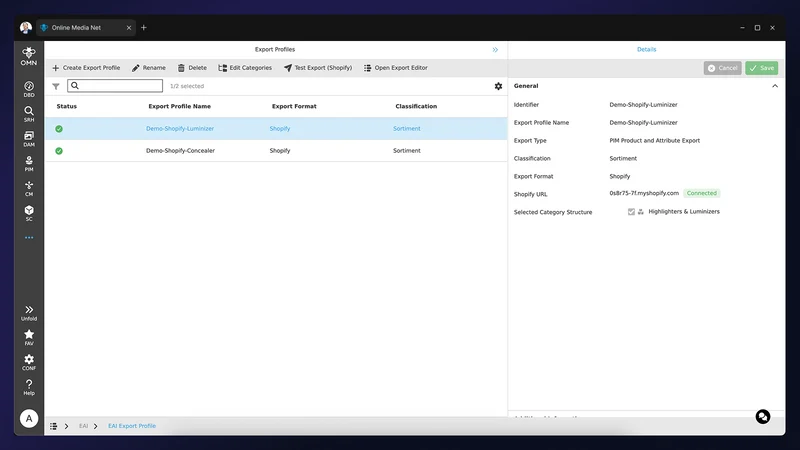Sort by Export Format column header
Image resolution: width=800 pixels, height=450 pixels.
294,106
